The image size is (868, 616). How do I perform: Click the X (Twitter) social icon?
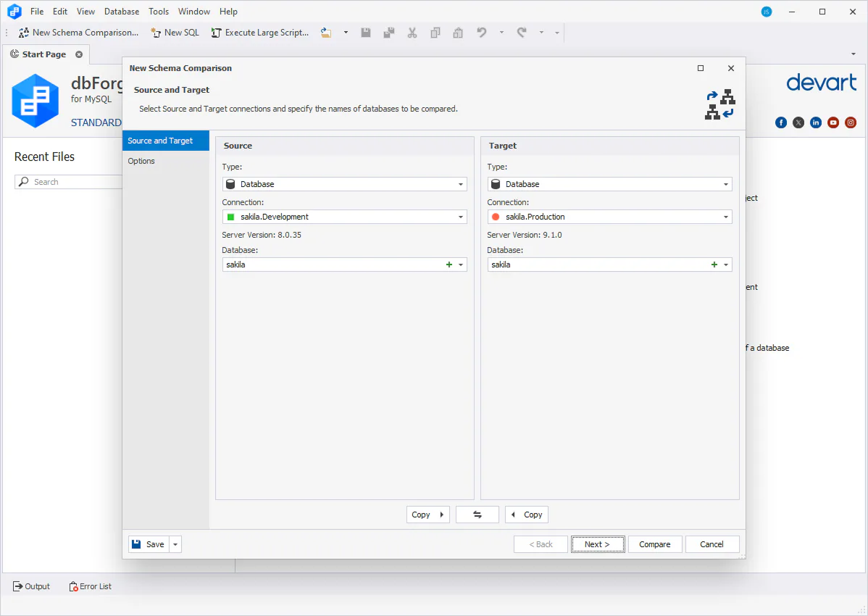798,123
